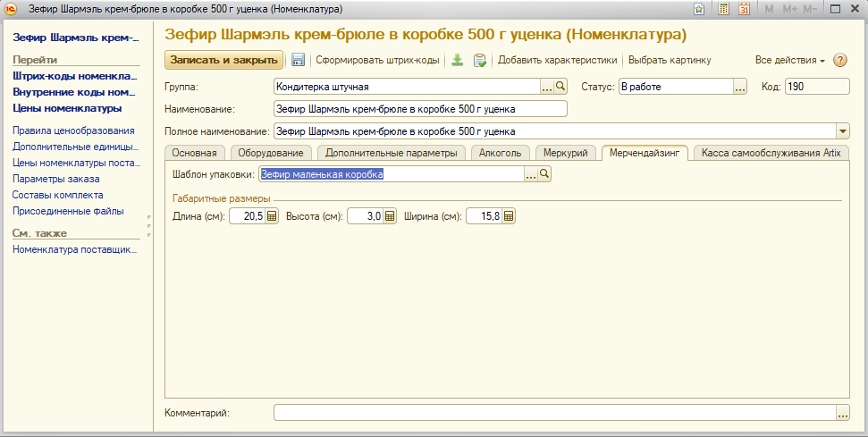Click the Записать и закрыть button

pos(223,61)
